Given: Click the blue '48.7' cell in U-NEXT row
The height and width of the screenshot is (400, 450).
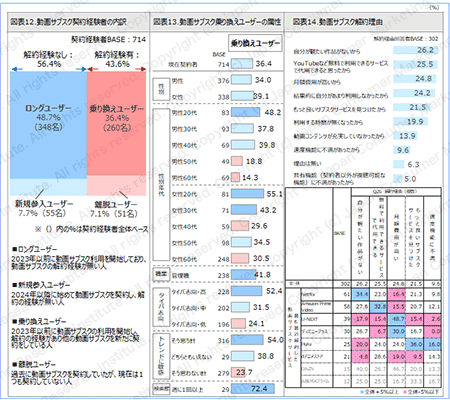Looking at the screenshot, I should (397, 319).
